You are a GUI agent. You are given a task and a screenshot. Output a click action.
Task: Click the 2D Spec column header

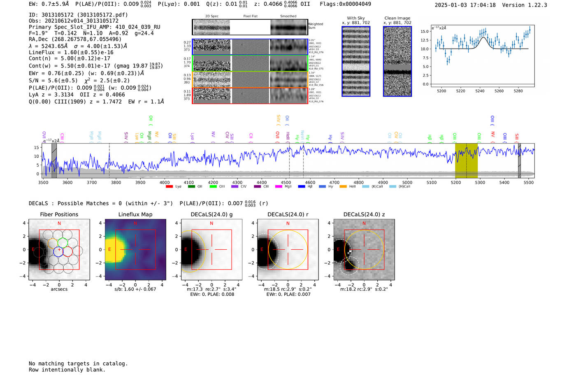[x=212, y=16]
